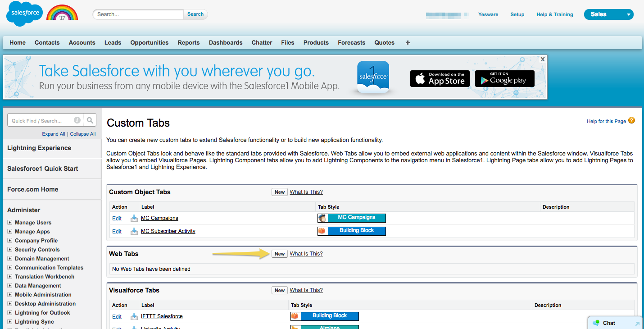Pop out the Chat widget arrow

point(637,323)
